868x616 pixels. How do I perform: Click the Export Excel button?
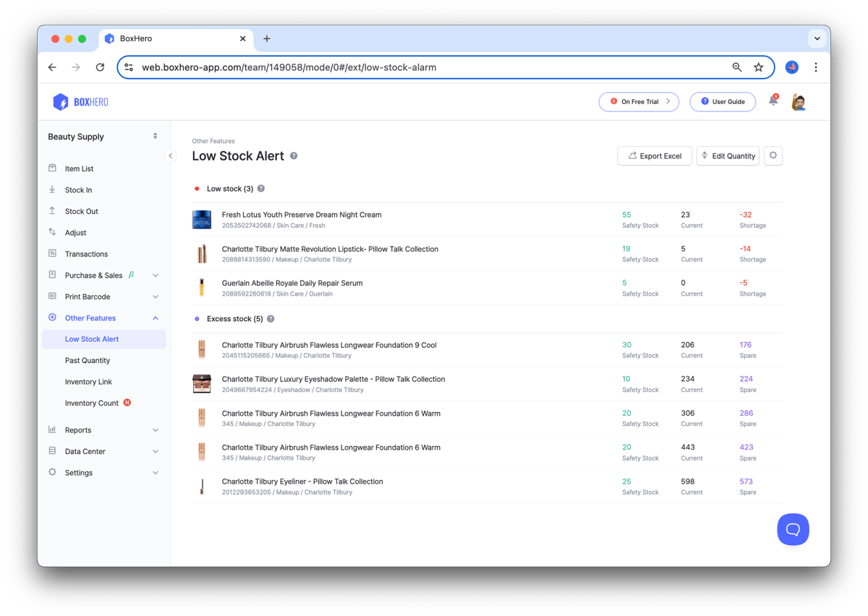[654, 155]
